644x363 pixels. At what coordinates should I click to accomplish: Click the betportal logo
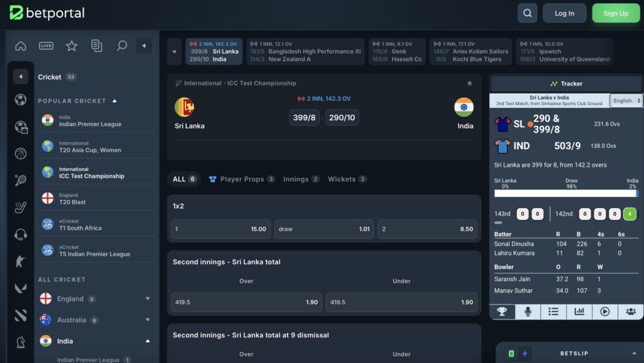tap(47, 13)
